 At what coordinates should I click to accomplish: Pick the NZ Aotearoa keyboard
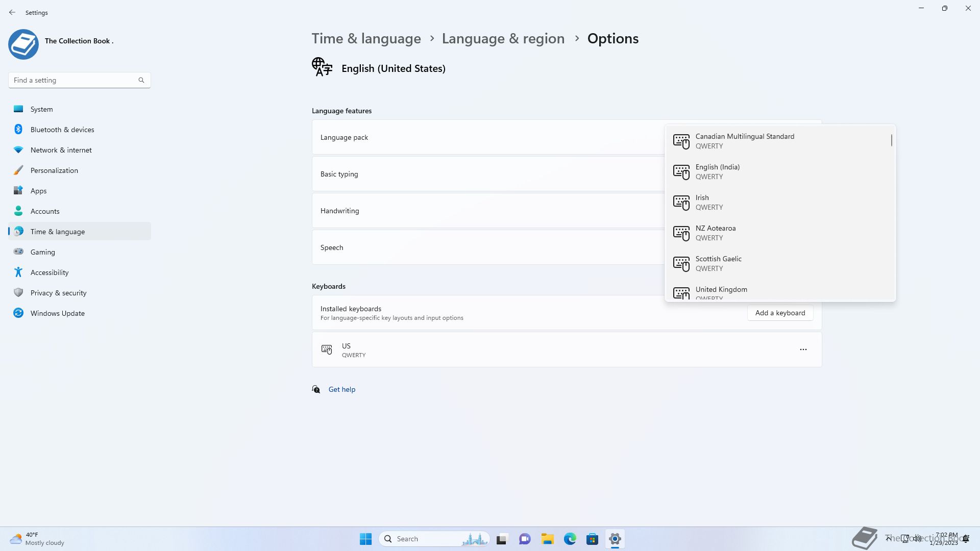coord(715,233)
